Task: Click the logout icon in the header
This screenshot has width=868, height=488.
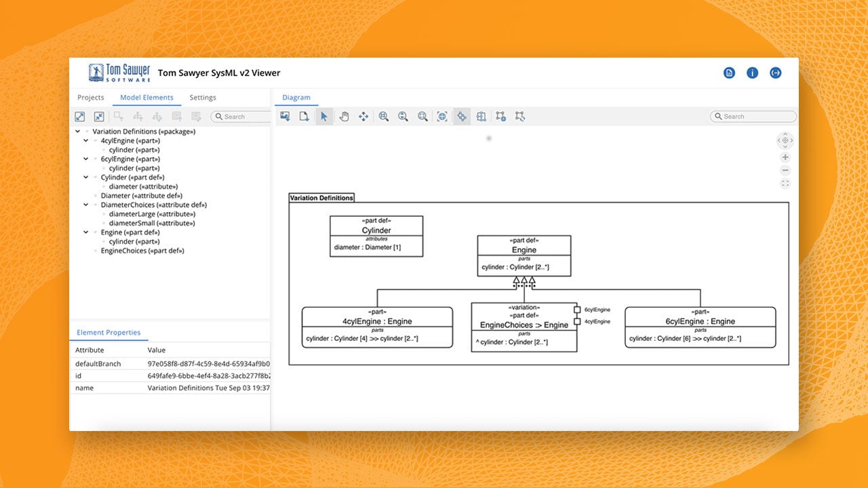Action: pyautogui.click(x=776, y=73)
